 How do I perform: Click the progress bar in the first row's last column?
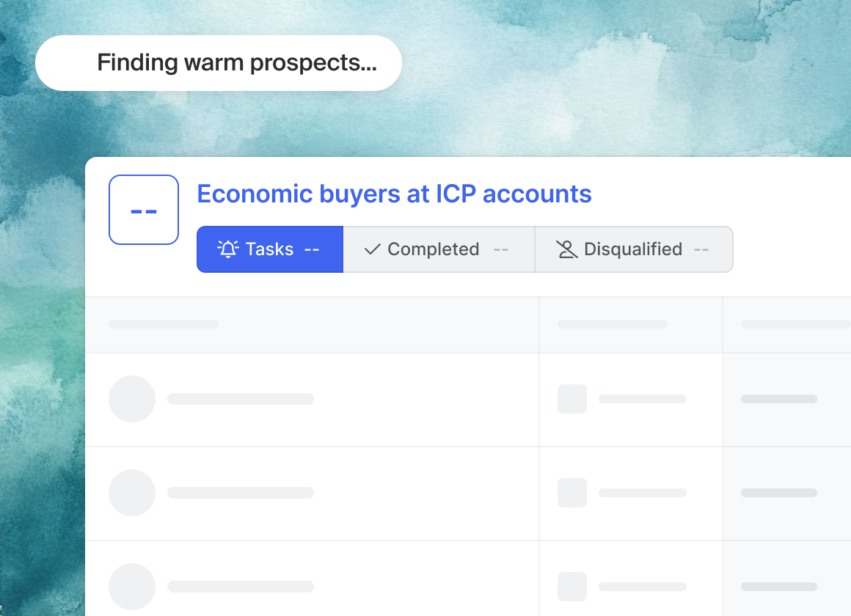point(778,399)
